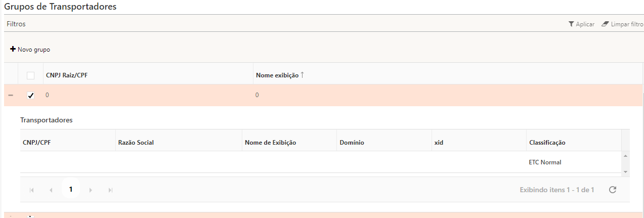Uncheck the checkbox for row 0
Screen dimensions: 644x218
(x=31, y=95)
